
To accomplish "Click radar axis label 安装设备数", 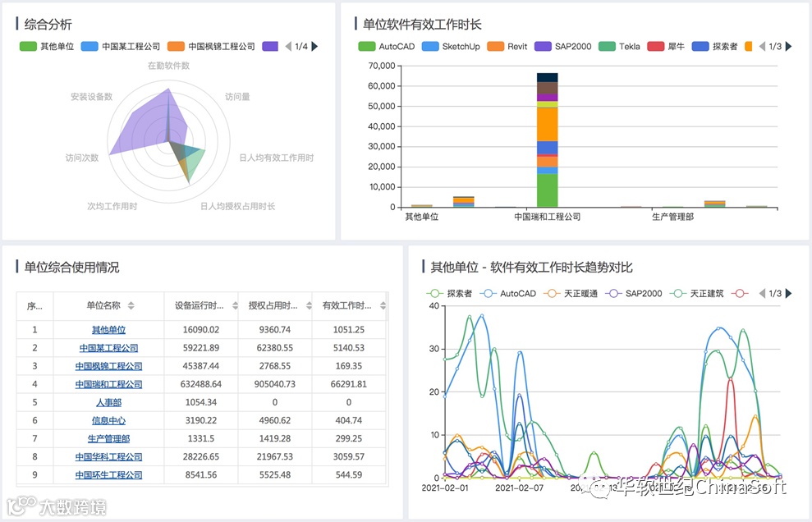I will coord(92,97).
